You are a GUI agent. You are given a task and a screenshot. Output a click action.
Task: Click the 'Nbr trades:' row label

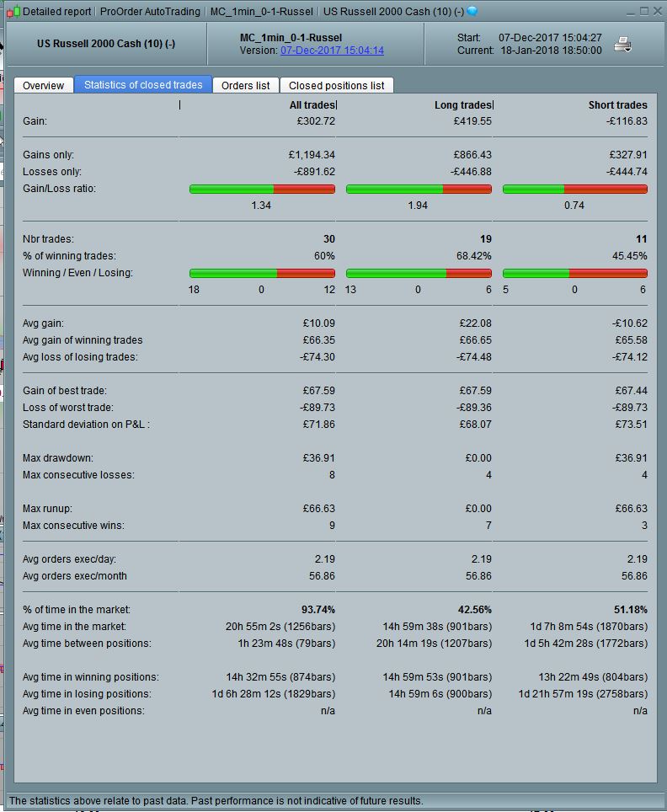pyautogui.click(x=48, y=239)
